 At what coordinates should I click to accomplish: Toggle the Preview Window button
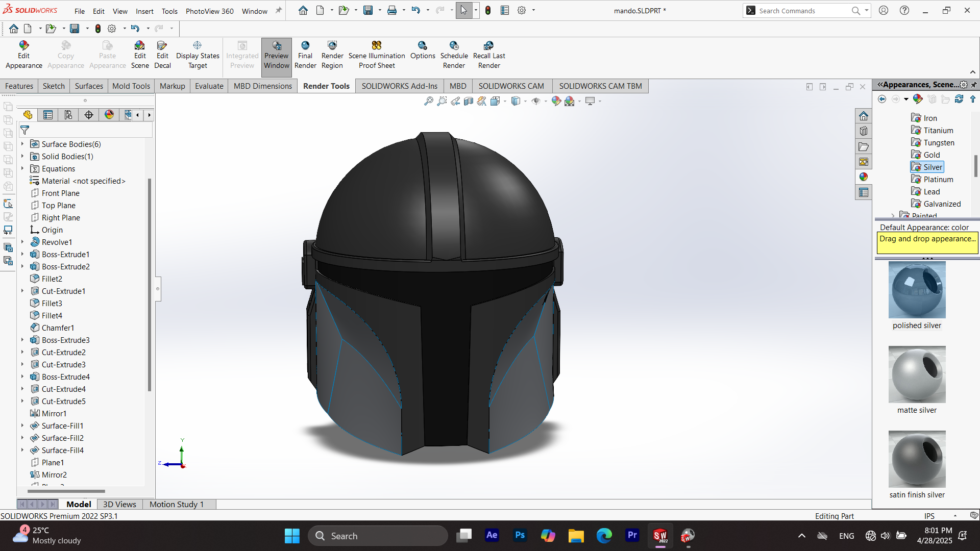click(x=276, y=56)
